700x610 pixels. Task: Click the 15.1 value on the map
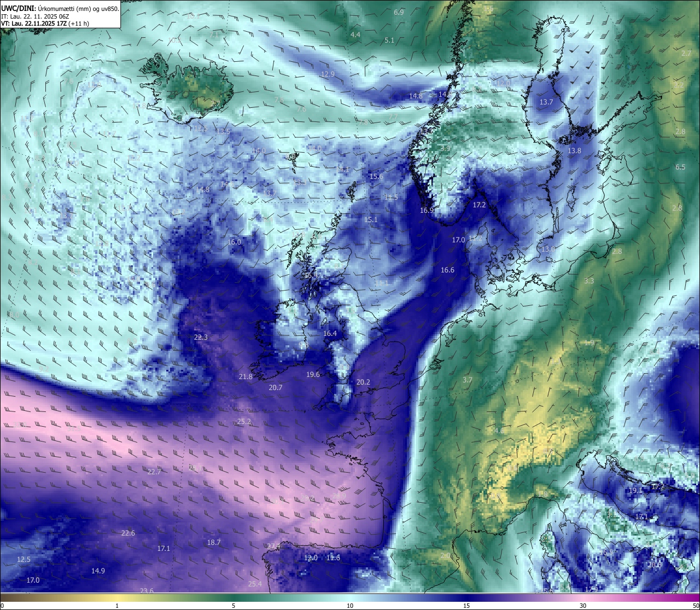coord(371,219)
